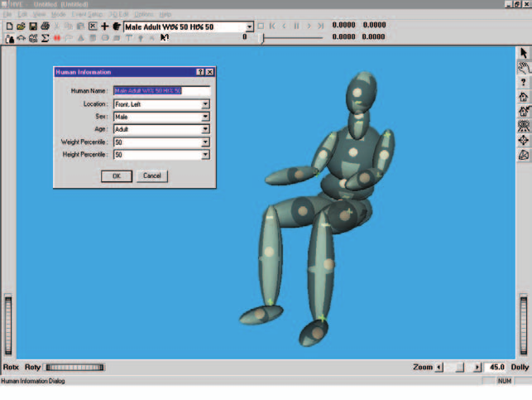Click OK in Human Information dialog
The image size is (532, 400).
coord(117,176)
